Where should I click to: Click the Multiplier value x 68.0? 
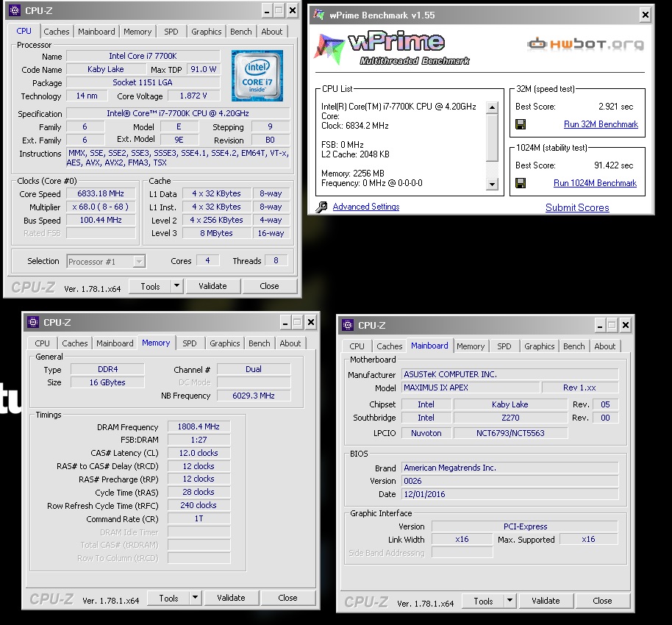tap(101, 207)
